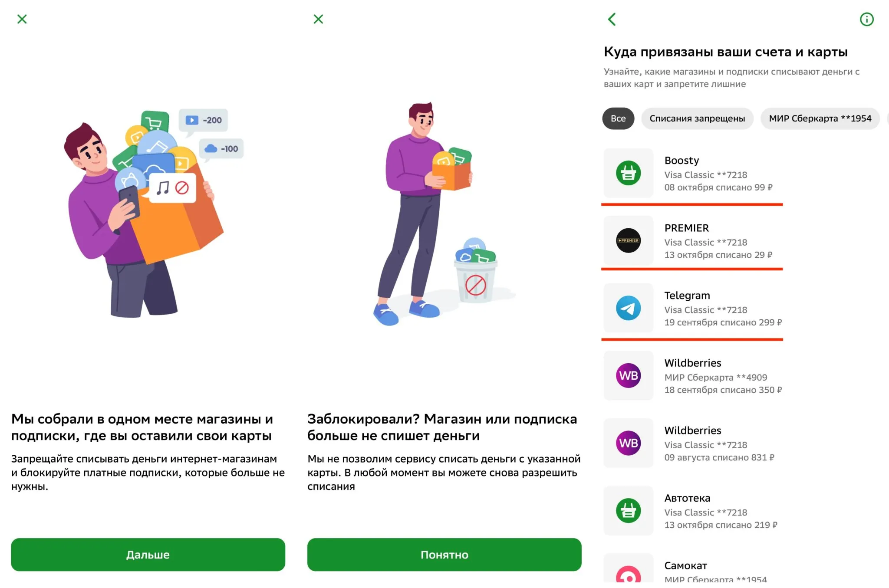
Task: Click the Понятно button
Action: 444,555
